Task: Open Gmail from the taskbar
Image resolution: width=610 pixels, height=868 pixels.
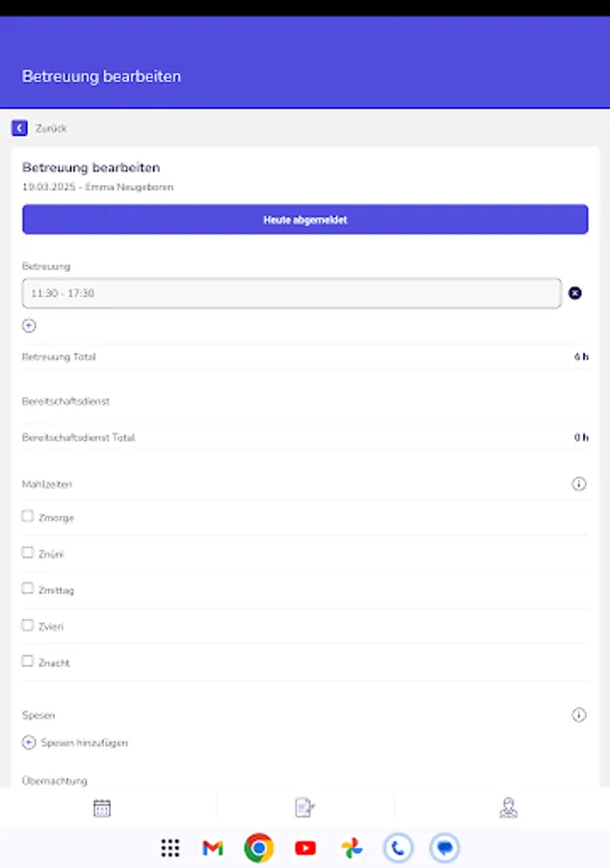Action: coord(212,848)
